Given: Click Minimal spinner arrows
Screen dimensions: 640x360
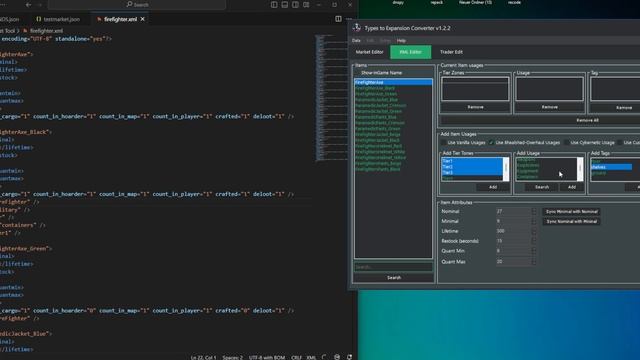Looking at the screenshot, I should click(x=534, y=221).
